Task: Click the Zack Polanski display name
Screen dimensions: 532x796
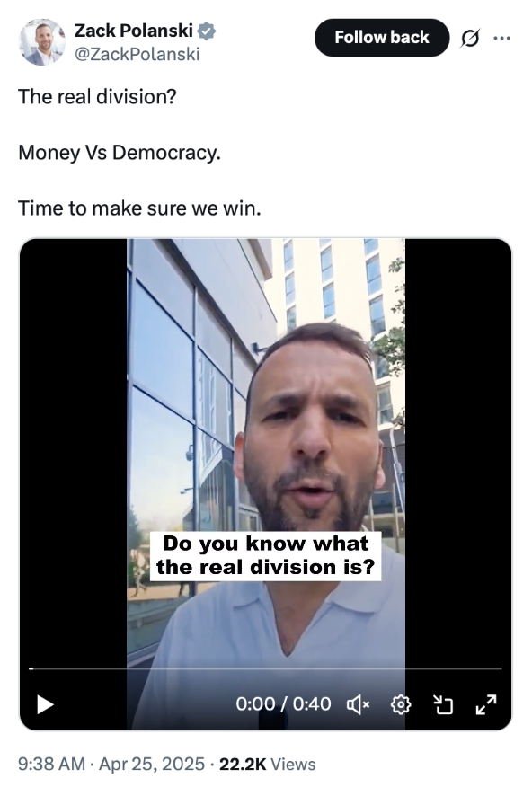Action: (x=134, y=31)
